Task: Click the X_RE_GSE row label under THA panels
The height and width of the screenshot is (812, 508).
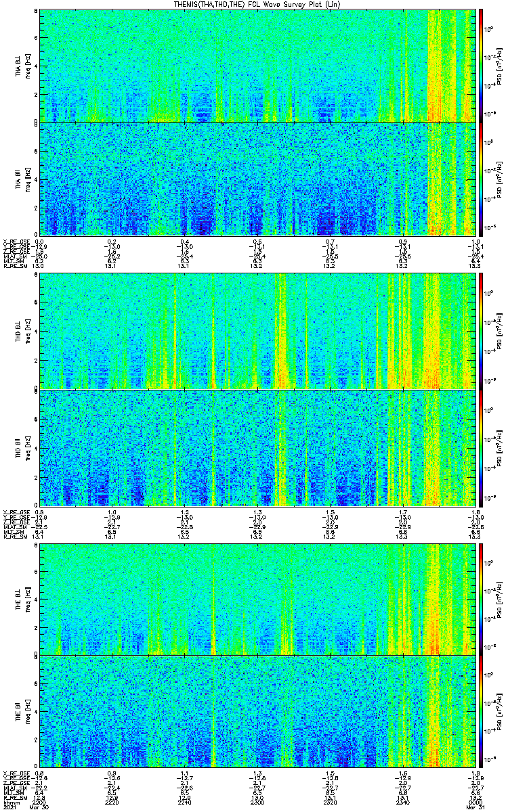Action: click(x=16, y=242)
